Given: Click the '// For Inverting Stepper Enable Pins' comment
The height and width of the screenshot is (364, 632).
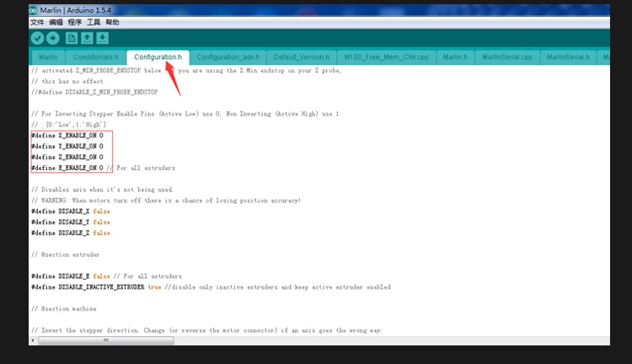Looking at the screenshot, I should point(185,114).
